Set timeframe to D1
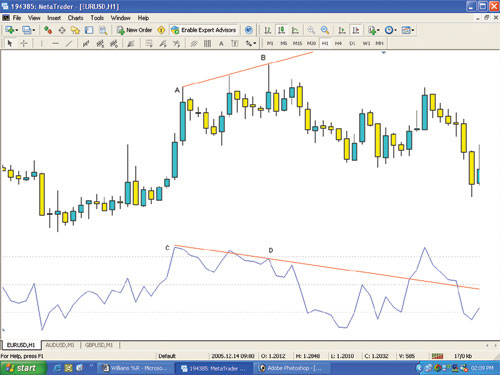This screenshot has height=375, width=500. pyautogui.click(x=352, y=43)
